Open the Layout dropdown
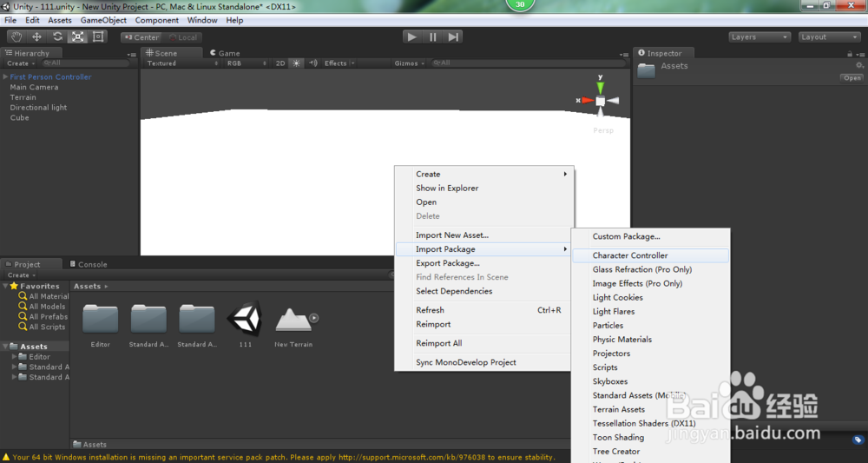 click(829, 37)
